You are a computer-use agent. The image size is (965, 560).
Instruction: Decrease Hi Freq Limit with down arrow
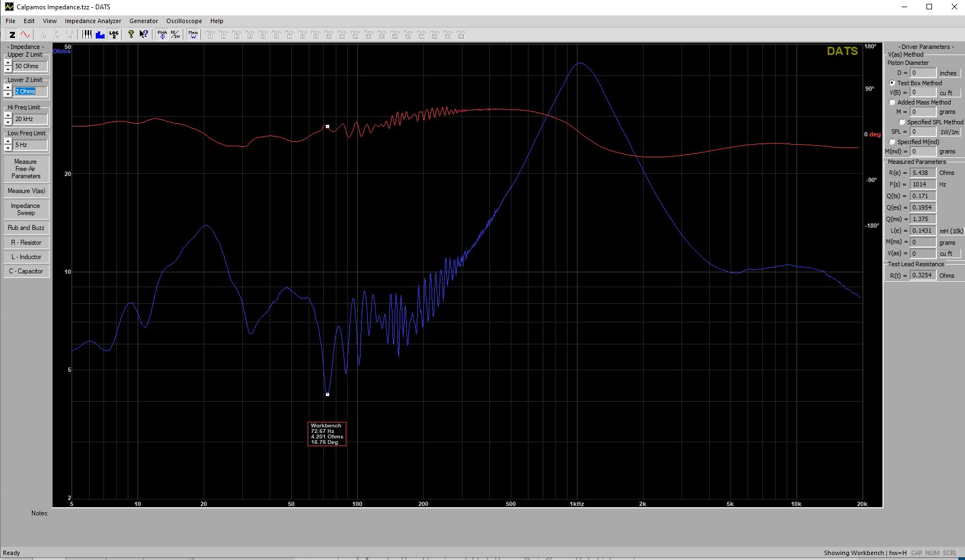click(8, 122)
